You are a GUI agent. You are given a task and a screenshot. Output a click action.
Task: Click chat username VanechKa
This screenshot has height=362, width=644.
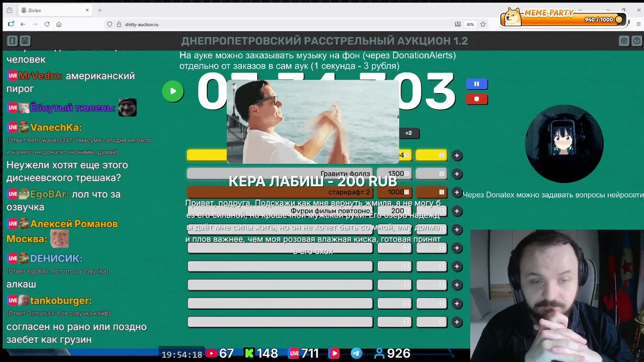[56, 128]
